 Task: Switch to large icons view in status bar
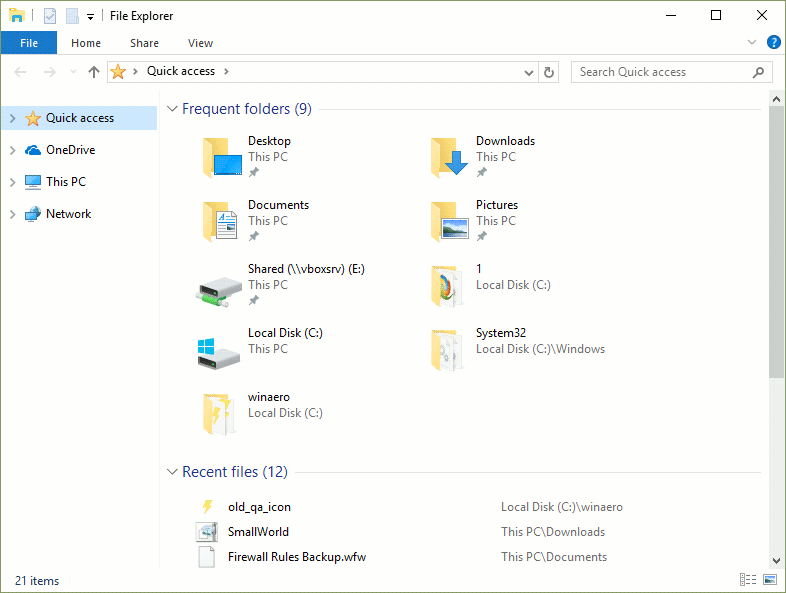point(770,579)
